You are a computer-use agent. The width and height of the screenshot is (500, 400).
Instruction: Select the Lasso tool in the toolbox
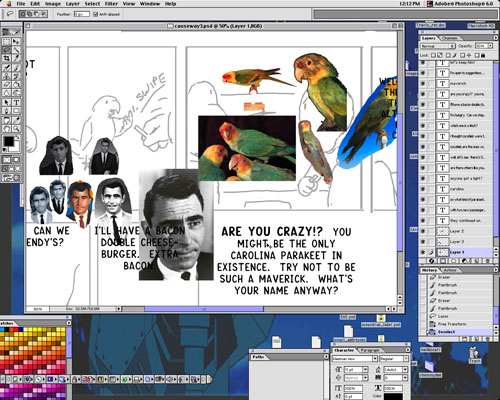[x=6, y=50]
